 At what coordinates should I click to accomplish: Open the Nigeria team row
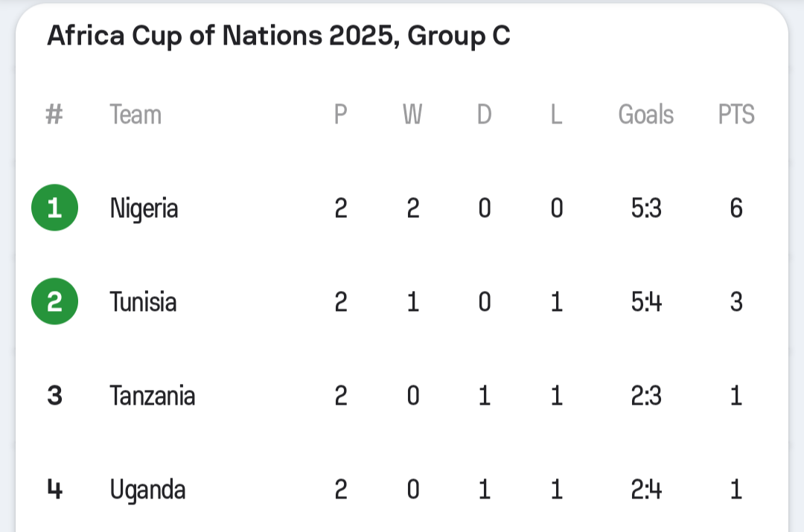click(x=144, y=208)
